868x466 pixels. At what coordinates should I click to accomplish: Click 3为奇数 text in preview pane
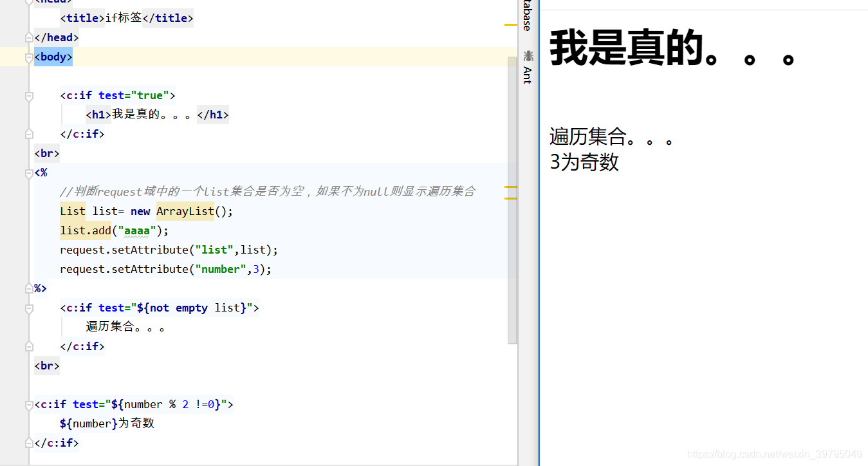(584, 162)
